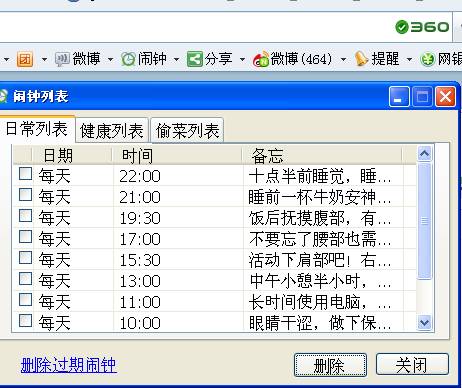The height and width of the screenshot is (388, 462).
Task: Check the 13:00 alarm checkbox
Action: coord(25,279)
